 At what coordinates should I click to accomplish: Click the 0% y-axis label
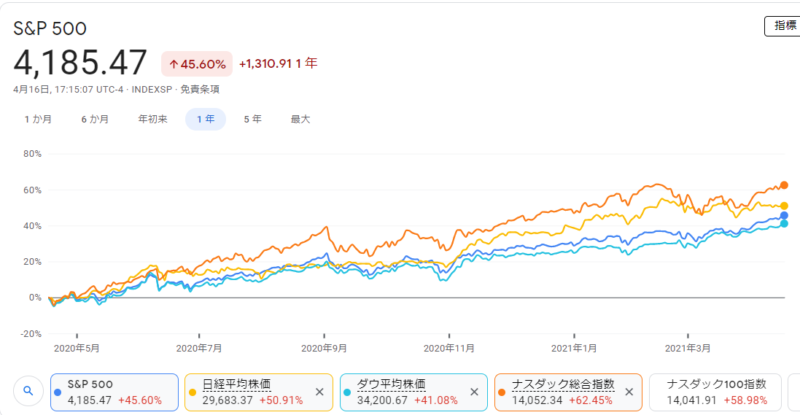tap(35, 297)
